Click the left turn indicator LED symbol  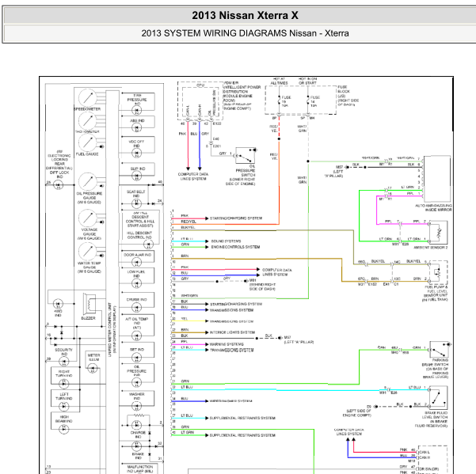63,407
